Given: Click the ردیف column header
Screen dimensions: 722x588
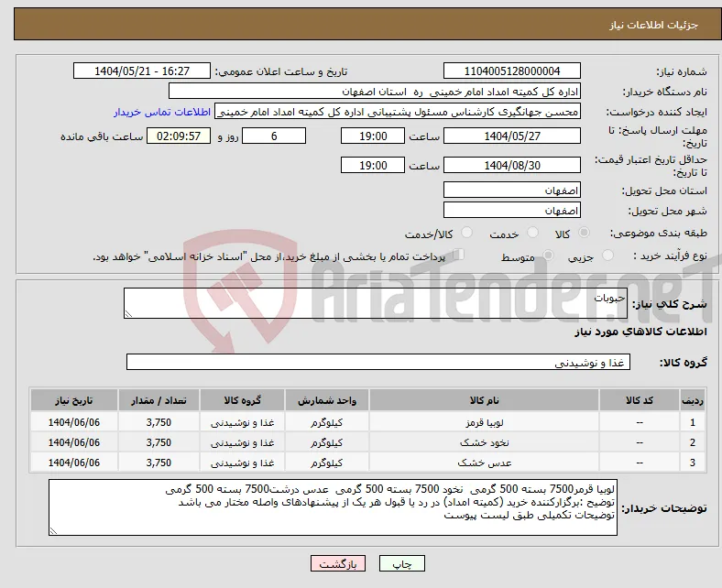Looking at the screenshot, I should [x=692, y=400].
